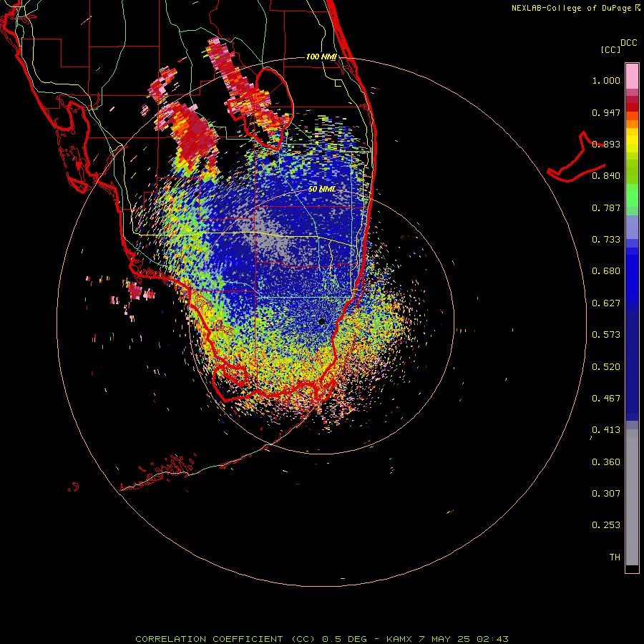Click the red island outline east of Florida
This screenshot has height=644, width=644.
576,158
